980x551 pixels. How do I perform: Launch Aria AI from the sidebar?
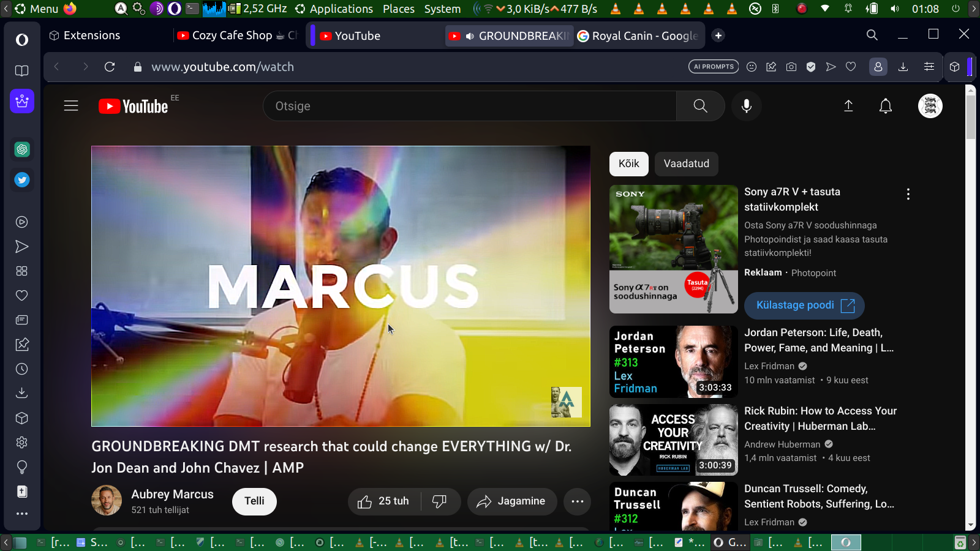click(22, 101)
